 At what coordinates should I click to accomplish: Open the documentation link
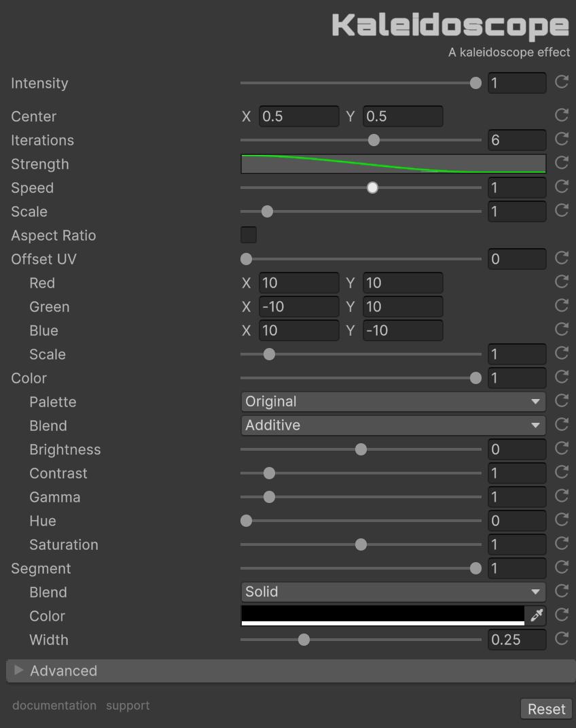pos(54,706)
